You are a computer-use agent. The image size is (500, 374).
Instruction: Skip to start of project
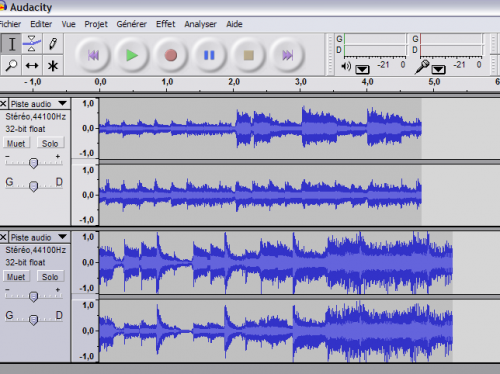[93, 55]
